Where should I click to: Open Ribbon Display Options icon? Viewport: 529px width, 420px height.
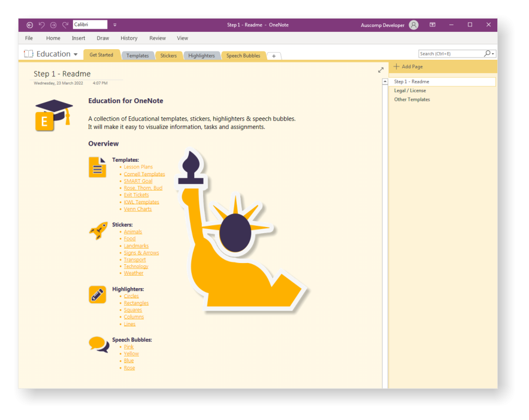(x=432, y=25)
